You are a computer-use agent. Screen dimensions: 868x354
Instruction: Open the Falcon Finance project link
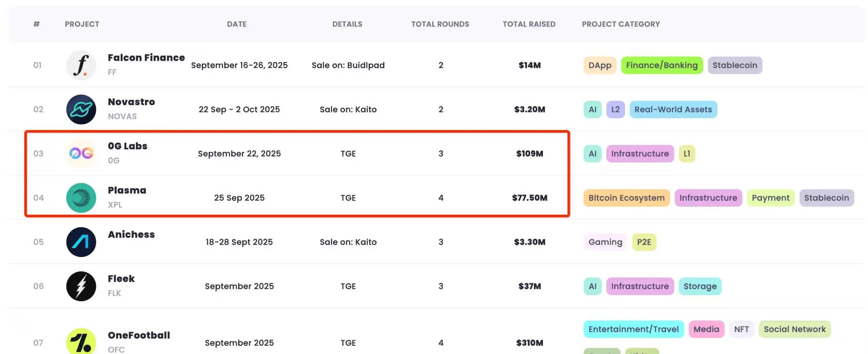146,58
